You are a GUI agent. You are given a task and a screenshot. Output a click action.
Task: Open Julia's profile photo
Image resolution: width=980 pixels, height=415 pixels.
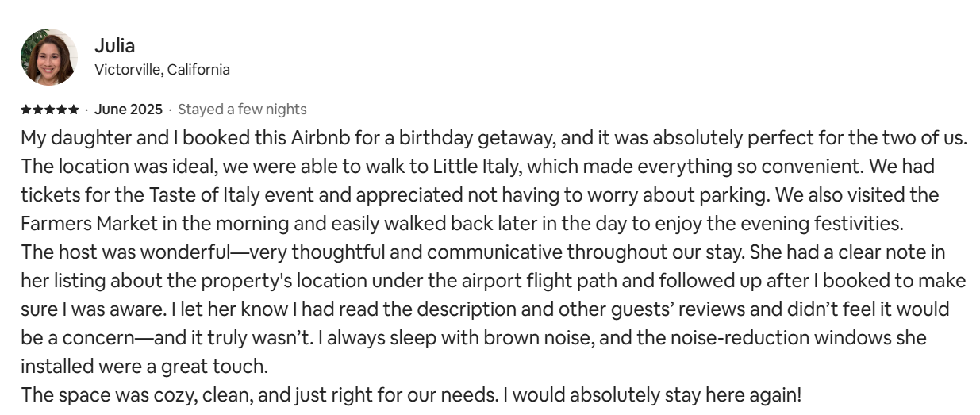[x=48, y=57]
